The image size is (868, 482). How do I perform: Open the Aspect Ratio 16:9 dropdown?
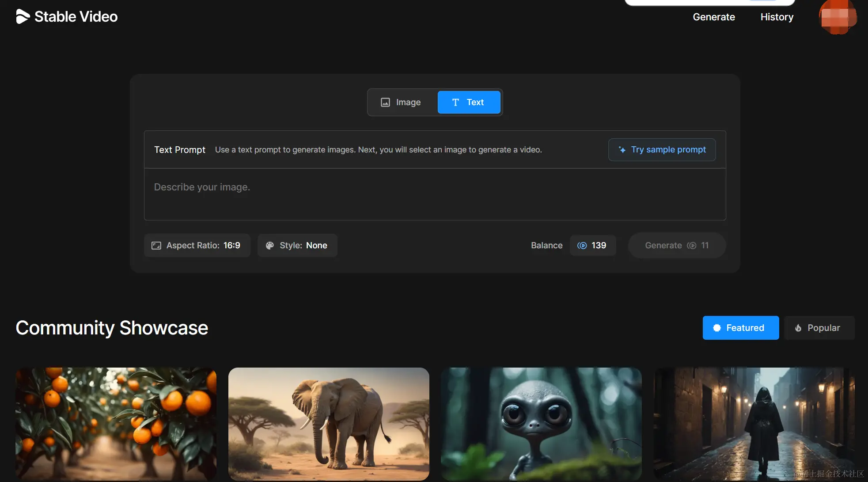(197, 246)
